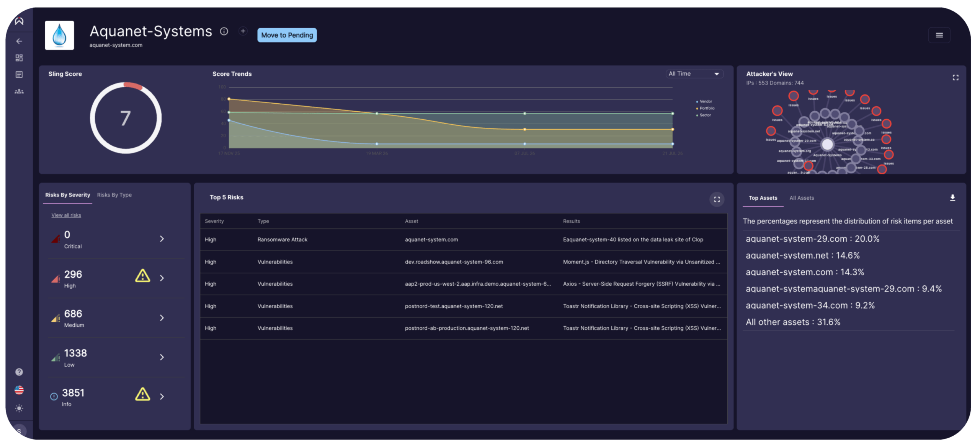Download top assets using the download icon
The width and height of the screenshot is (980, 446).
click(x=952, y=198)
